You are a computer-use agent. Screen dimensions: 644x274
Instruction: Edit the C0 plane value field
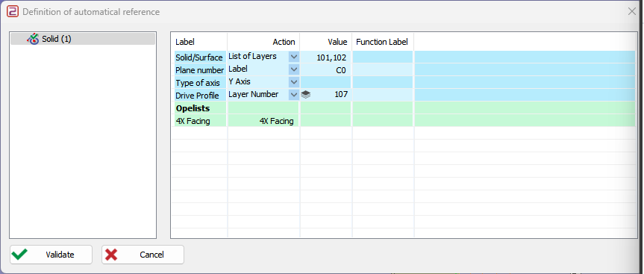coord(325,70)
